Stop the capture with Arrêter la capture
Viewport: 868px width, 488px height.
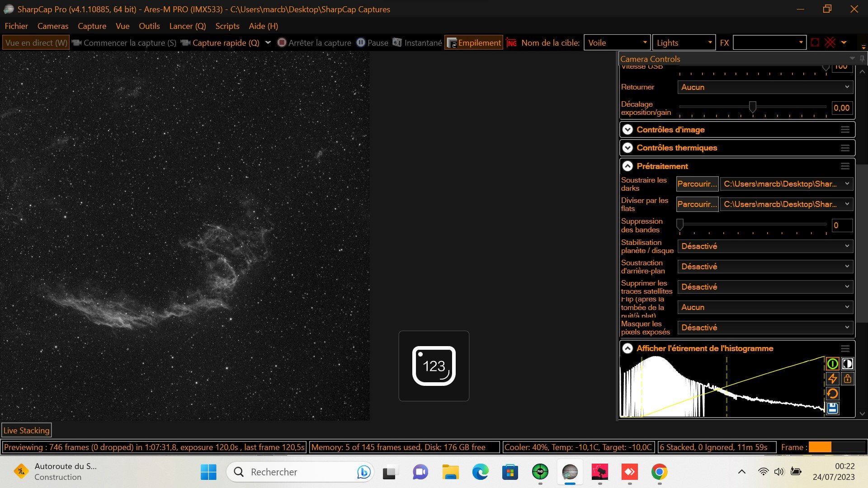coord(314,42)
